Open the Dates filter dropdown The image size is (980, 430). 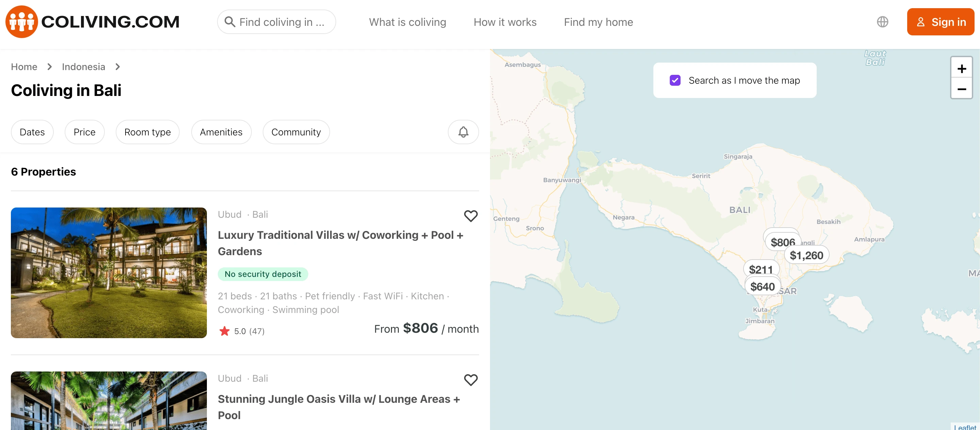[x=32, y=132]
